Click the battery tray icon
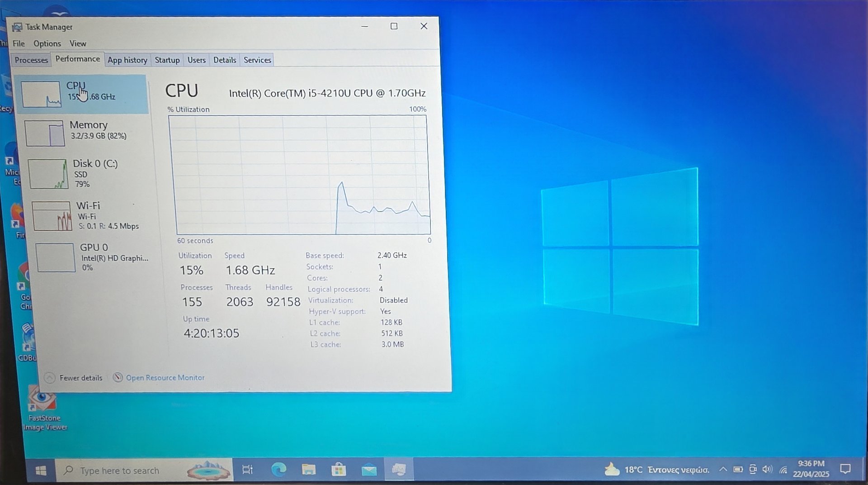Viewport: 868px width, 485px height. click(738, 469)
